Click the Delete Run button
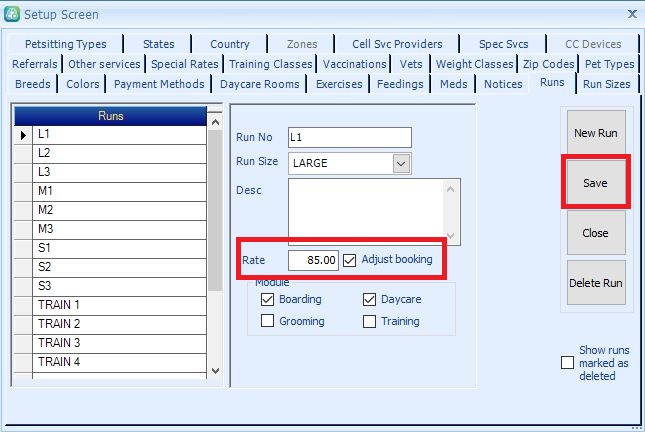The width and height of the screenshot is (645, 432). click(596, 283)
